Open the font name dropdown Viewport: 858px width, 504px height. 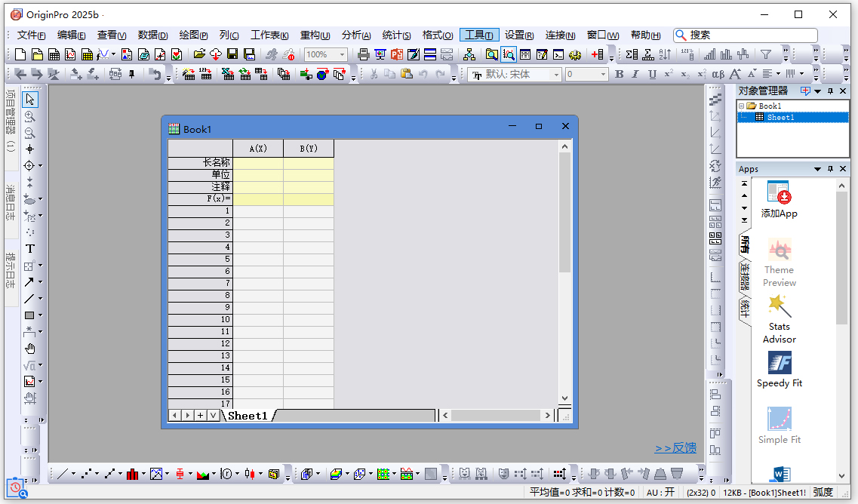[557, 74]
